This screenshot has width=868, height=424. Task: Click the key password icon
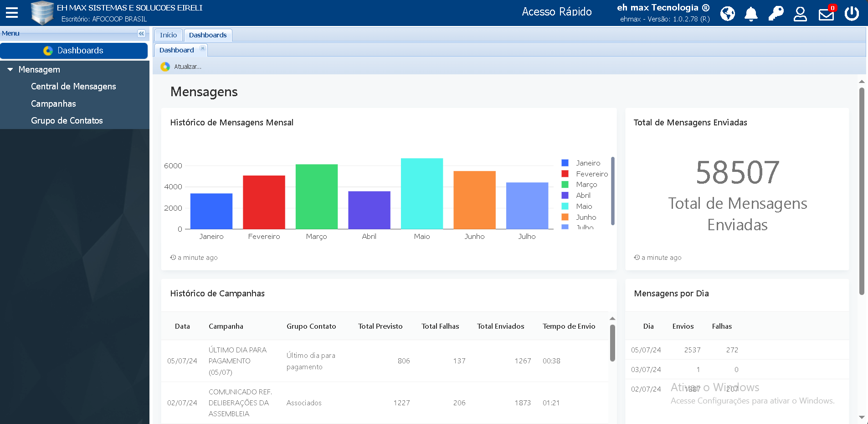click(x=776, y=14)
